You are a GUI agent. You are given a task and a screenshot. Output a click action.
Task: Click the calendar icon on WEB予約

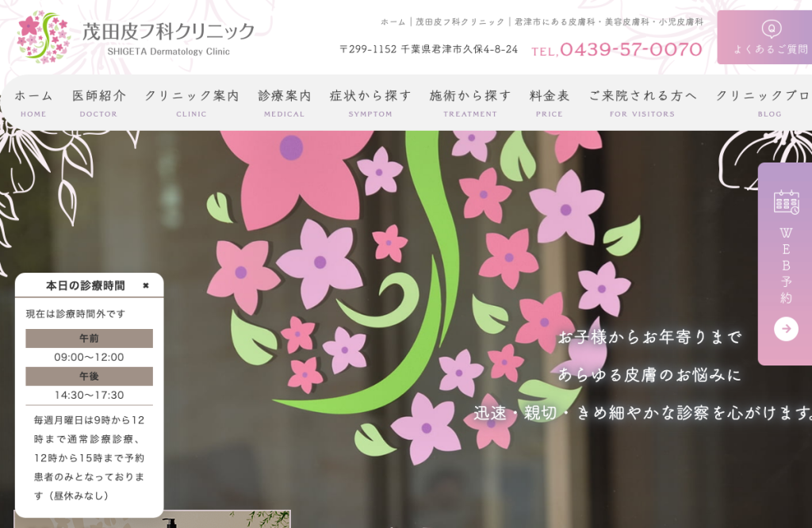tap(786, 202)
